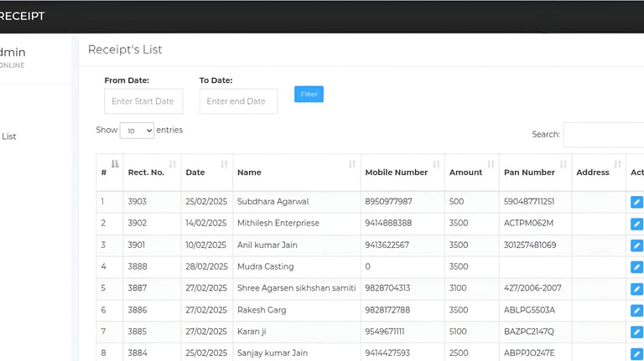Sort by Name column
The height and width of the screenshot is (361, 644).
tap(297, 173)
